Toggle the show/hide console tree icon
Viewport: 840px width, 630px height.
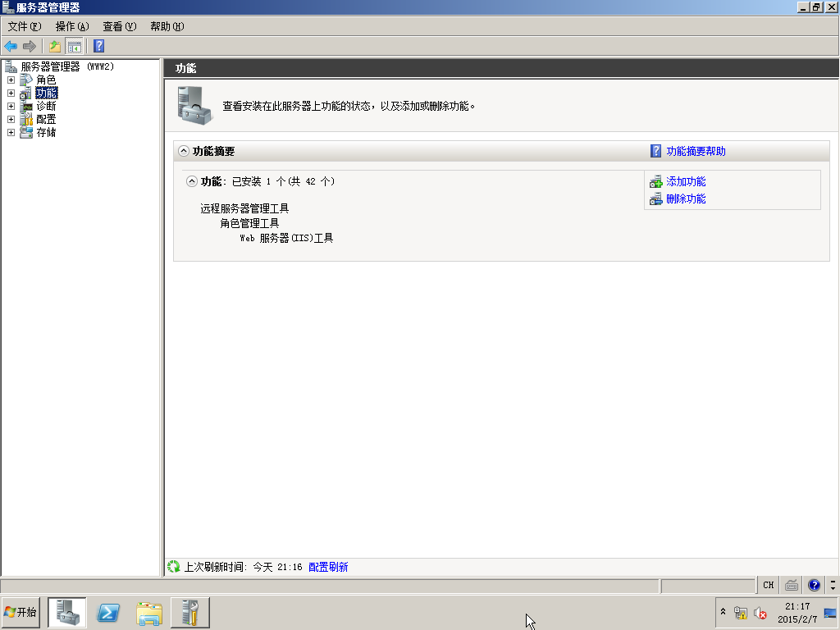click(74, 47)
